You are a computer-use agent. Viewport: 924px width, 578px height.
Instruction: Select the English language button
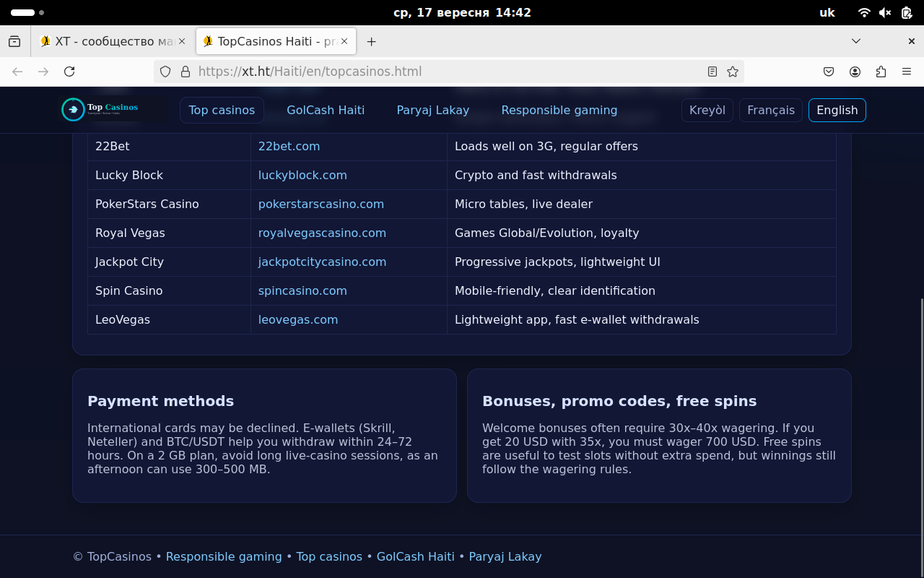(837, 110)
